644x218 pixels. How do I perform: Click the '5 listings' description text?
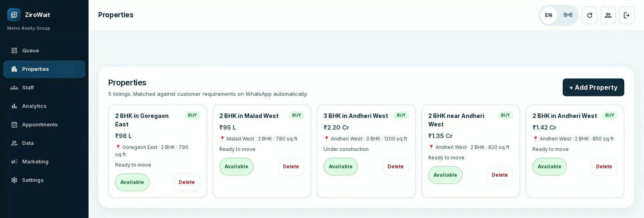[208, 94]
